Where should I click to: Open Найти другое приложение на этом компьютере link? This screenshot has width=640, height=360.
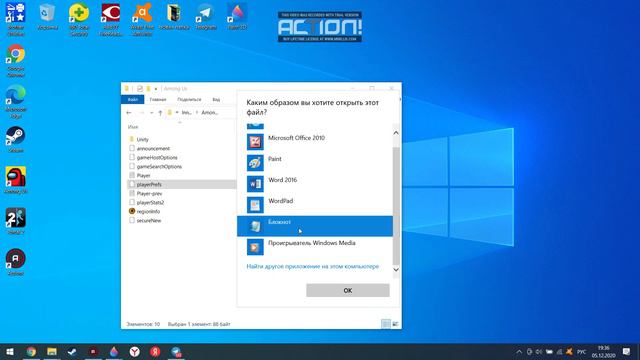click(x=313, y=266)
